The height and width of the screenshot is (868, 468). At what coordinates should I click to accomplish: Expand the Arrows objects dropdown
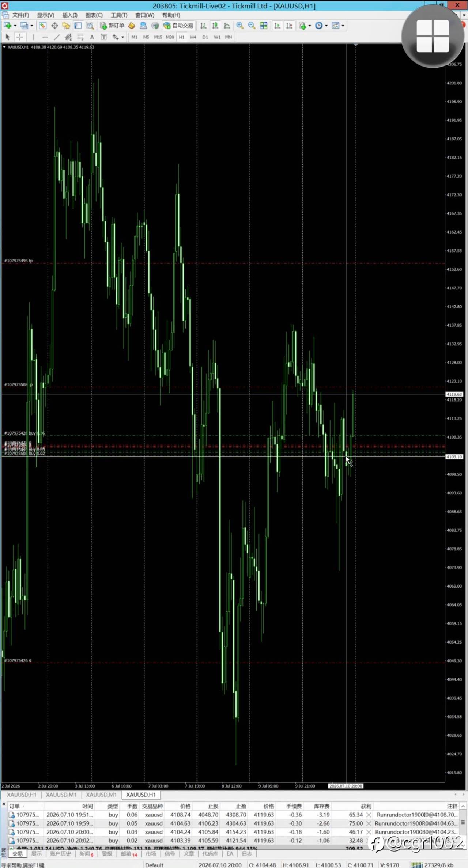122,37
